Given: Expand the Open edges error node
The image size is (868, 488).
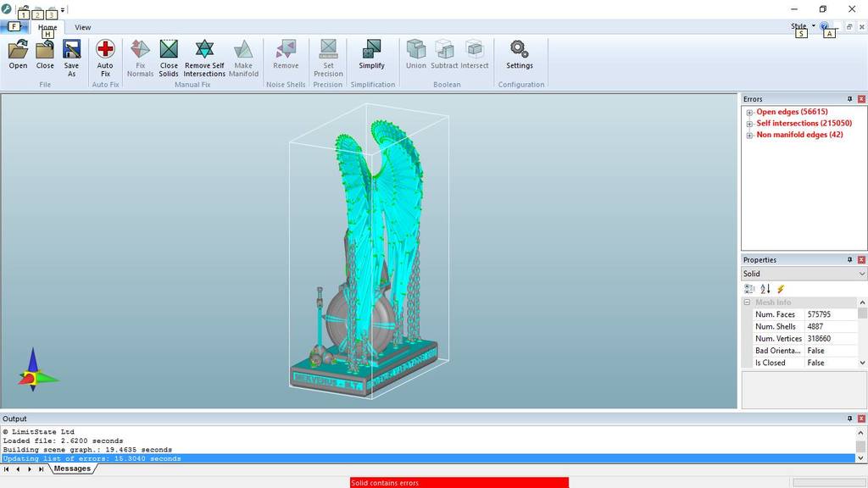Looking at the screenshot, I should coord(749,113).
